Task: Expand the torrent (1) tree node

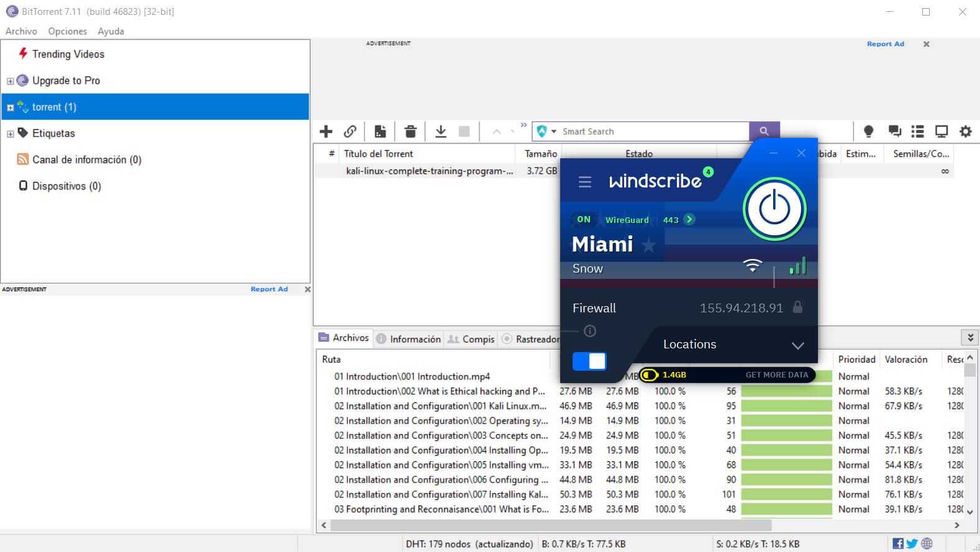Action: (x=10, y=107)
